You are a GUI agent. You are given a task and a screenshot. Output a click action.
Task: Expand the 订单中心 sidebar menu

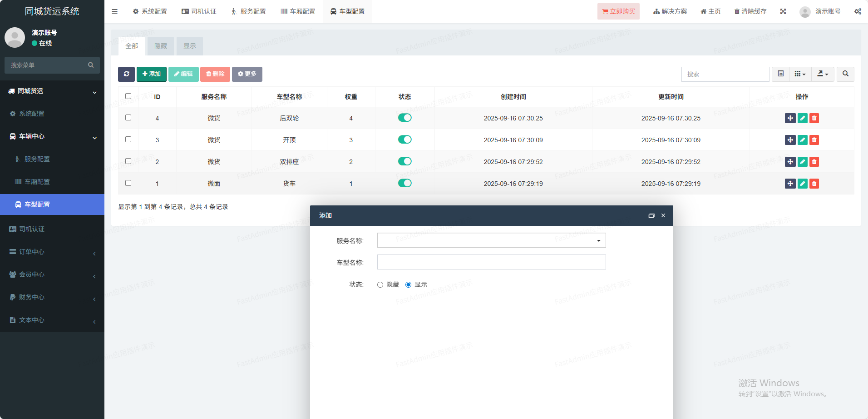click(52, 252)
